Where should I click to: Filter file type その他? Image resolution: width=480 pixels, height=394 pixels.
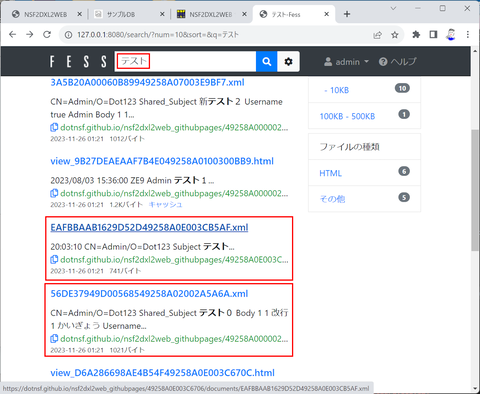click(332, 199)
